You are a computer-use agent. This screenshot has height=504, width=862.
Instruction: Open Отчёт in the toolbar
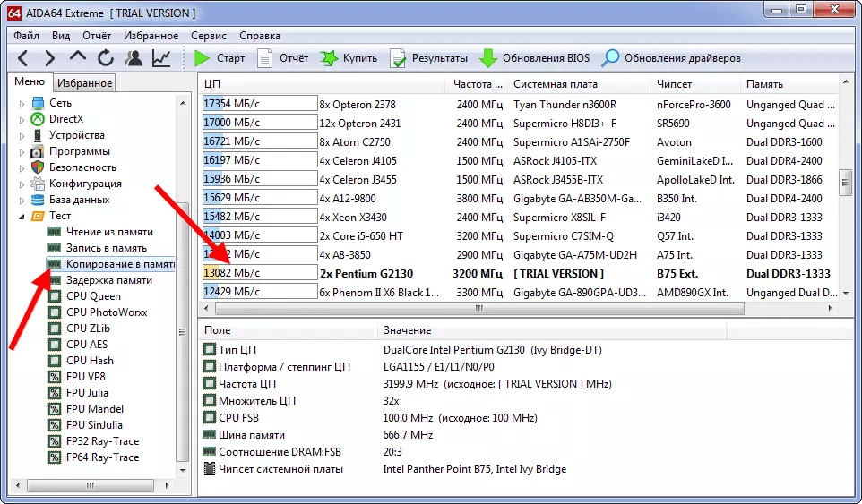tap(282, 58)
